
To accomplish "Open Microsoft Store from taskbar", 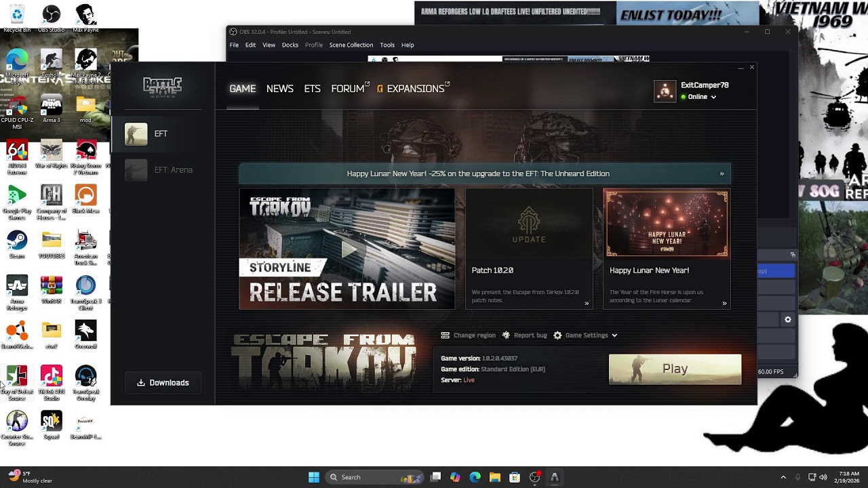I will point(515,477).
